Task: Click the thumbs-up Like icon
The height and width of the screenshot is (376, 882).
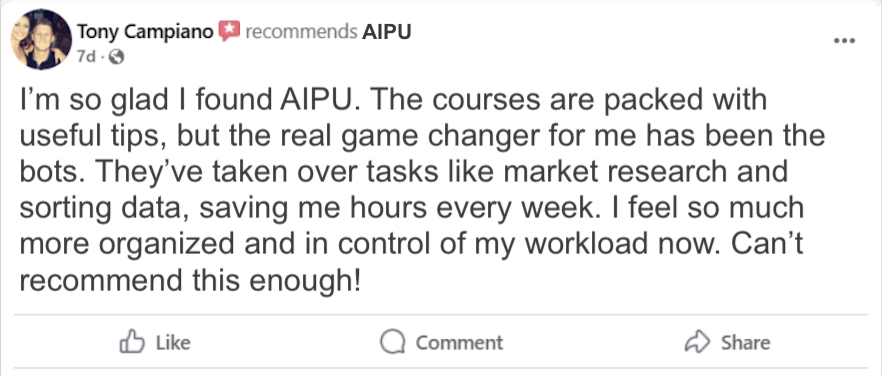Action: tap(132, 342)
